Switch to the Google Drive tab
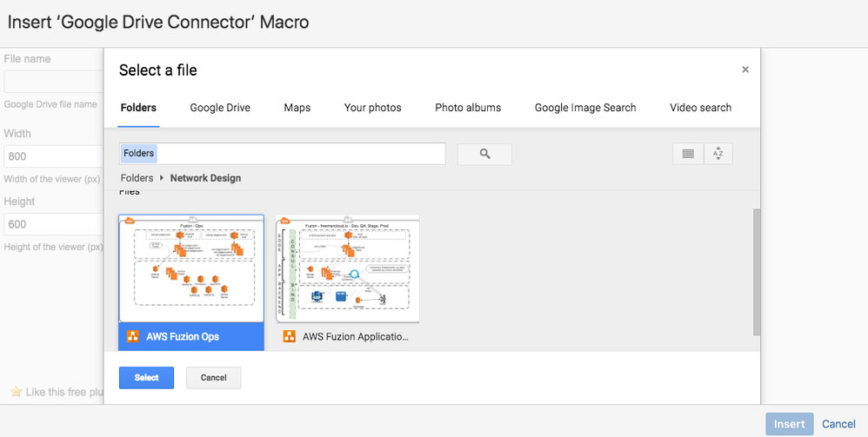This screenshot has width=868, height=437. pyautogui.click(x=220, y=108)
